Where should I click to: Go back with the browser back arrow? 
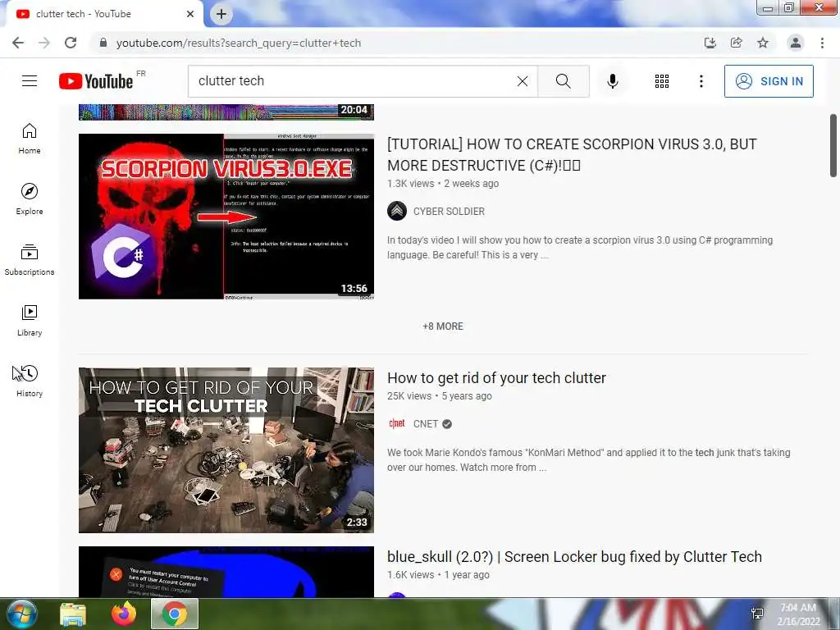point(18,43)
